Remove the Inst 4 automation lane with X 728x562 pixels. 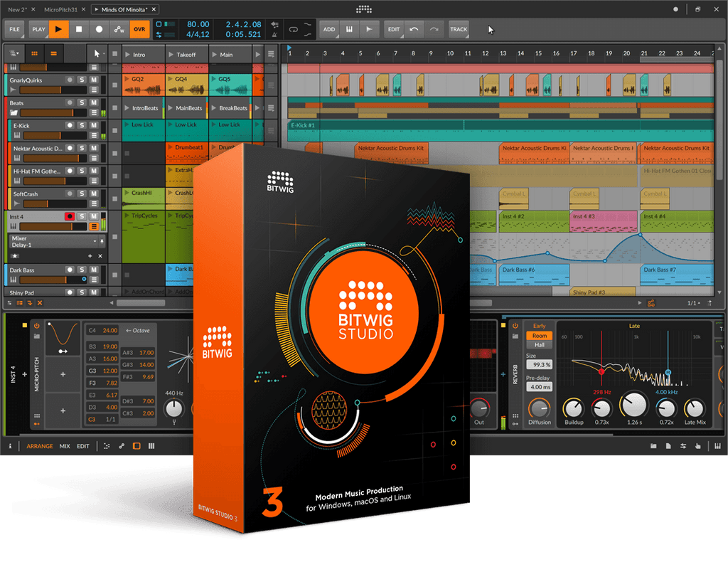100,256
